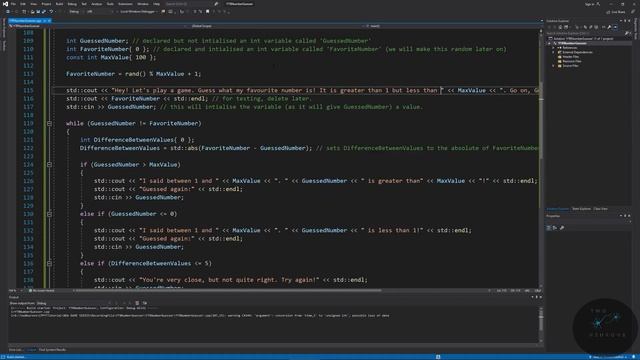Open the Debug menu

click(x=72, y=4)
